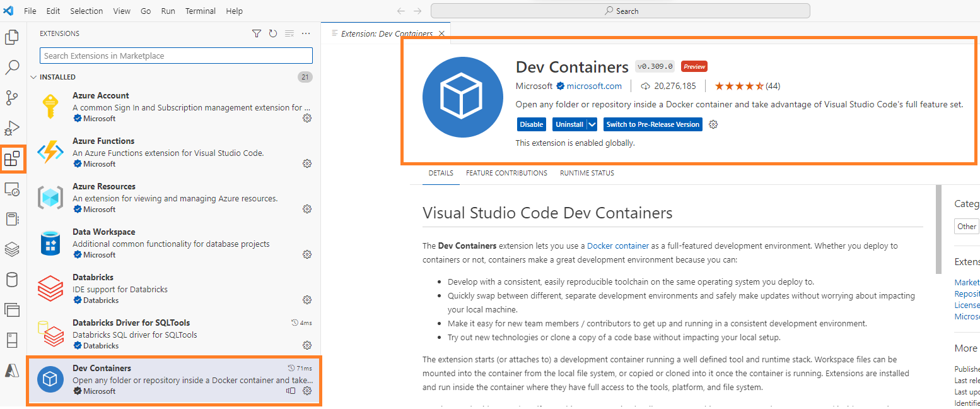
Task: Open Source Control view in activity bar
Action: pos(12,98)
